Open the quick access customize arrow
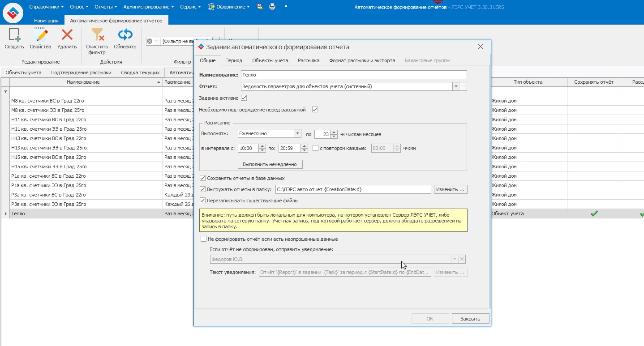 tap(286, 7)
